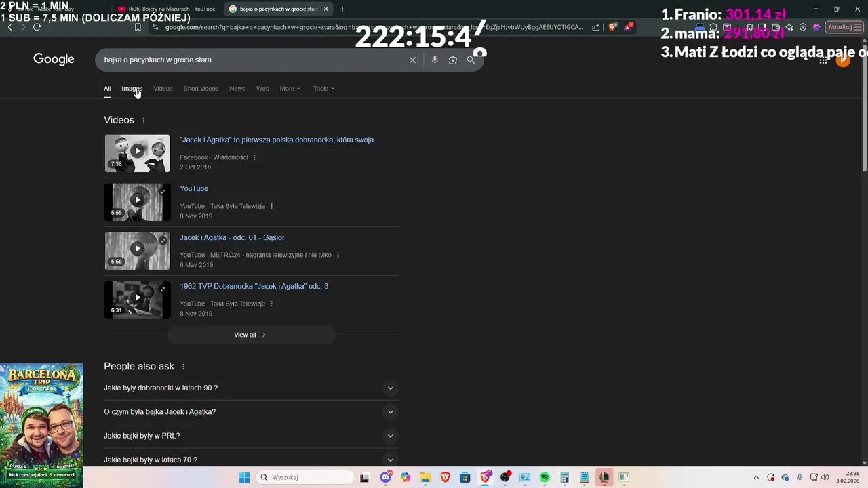Viewport: 868px width, 488px height.
Task: Open the 'YouTube' titled video result link
Action: (194, 188)
